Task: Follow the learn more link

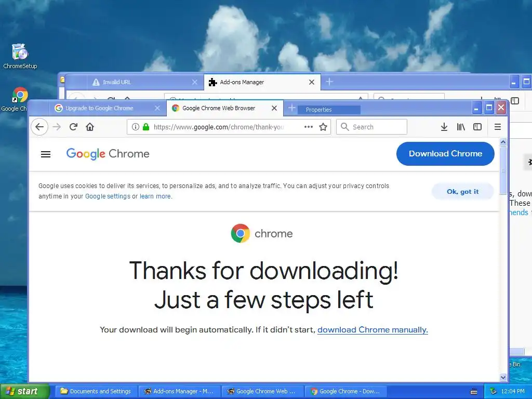Action: [x=155, y=196]
